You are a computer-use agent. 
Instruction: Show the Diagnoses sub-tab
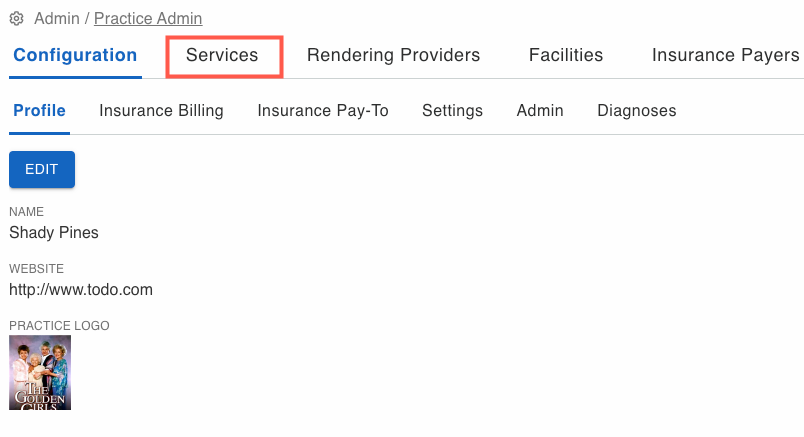[637, 110]
